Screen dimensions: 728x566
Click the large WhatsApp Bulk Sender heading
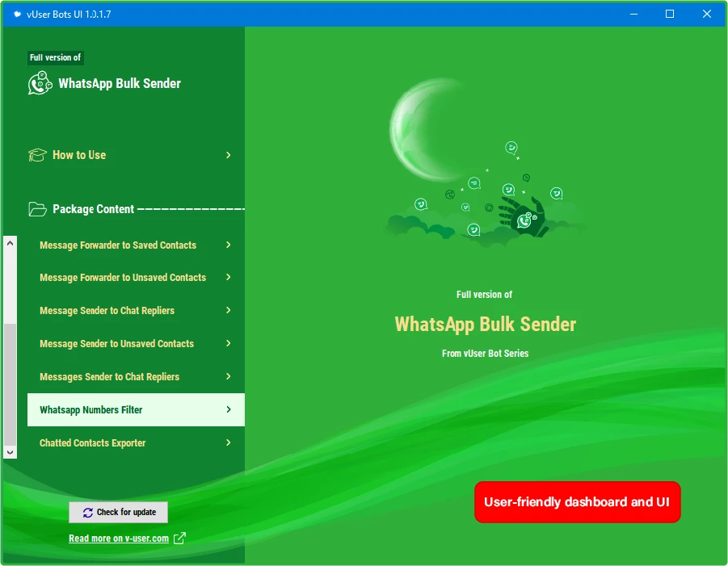[x=485, y=324]
